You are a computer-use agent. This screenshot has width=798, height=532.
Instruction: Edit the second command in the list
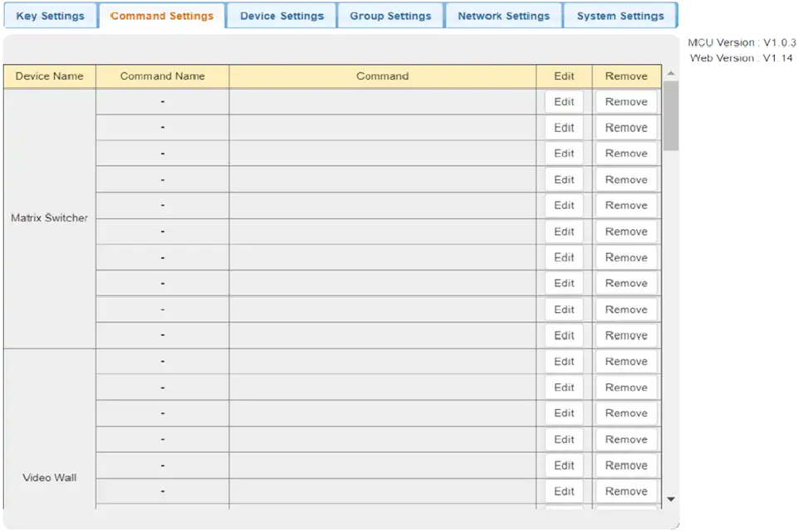[564, 127]
